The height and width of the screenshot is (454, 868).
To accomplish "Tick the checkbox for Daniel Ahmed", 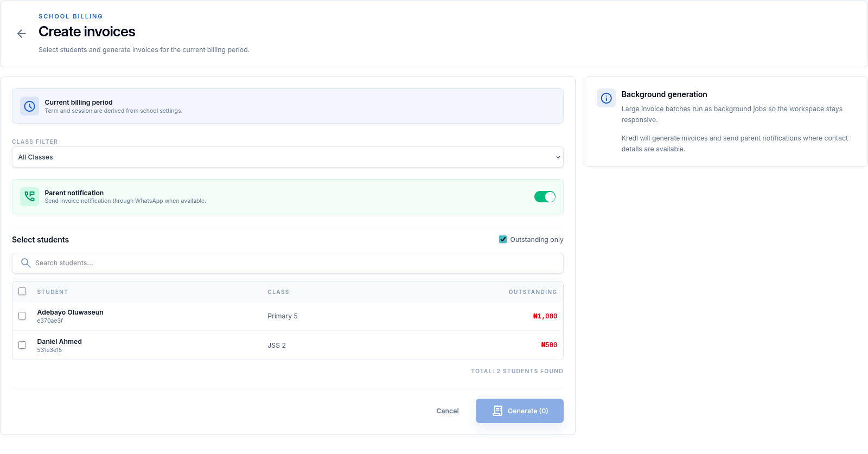I will coord(22,345).
